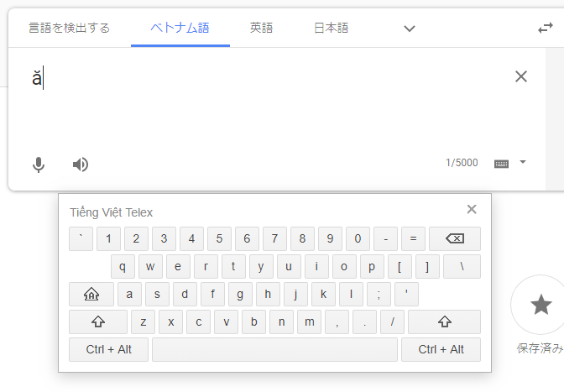Viewport: 564px width, 392px height.
Task: Click the virtual keyboard space bar
Action: coord(274,349)
